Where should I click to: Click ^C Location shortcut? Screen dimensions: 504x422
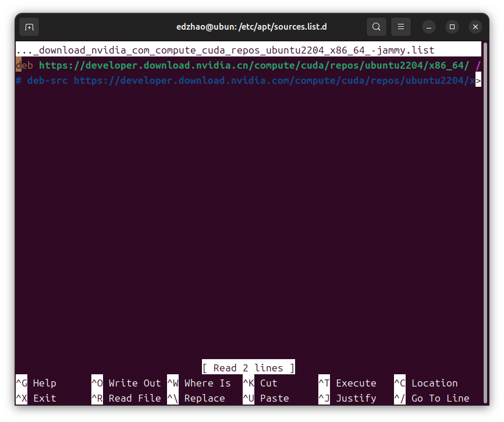[426, 383]
